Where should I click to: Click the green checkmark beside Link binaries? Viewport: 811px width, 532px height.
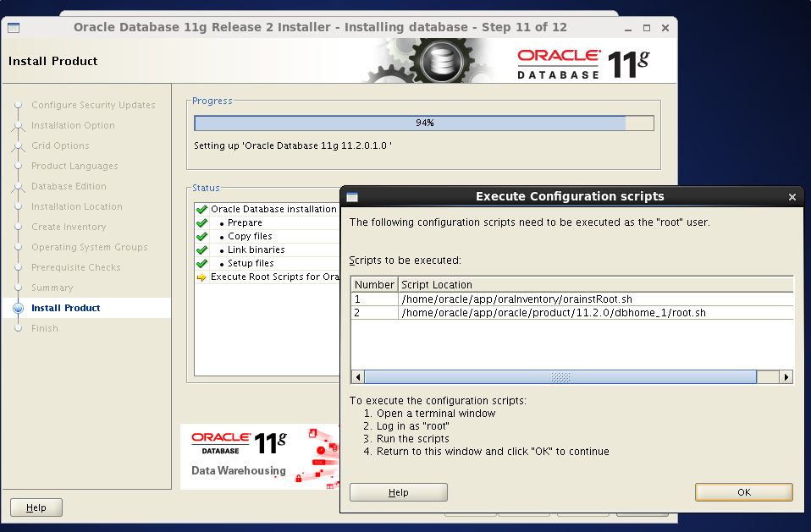click(201, 250)
